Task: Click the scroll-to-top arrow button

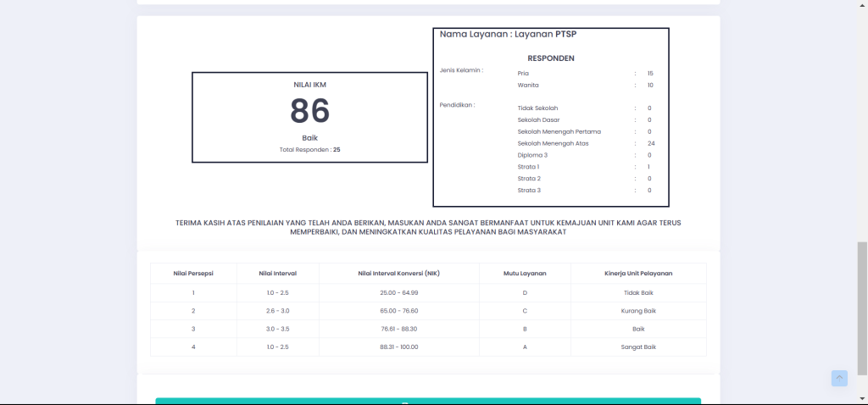Action: click(x=839, y=378)
